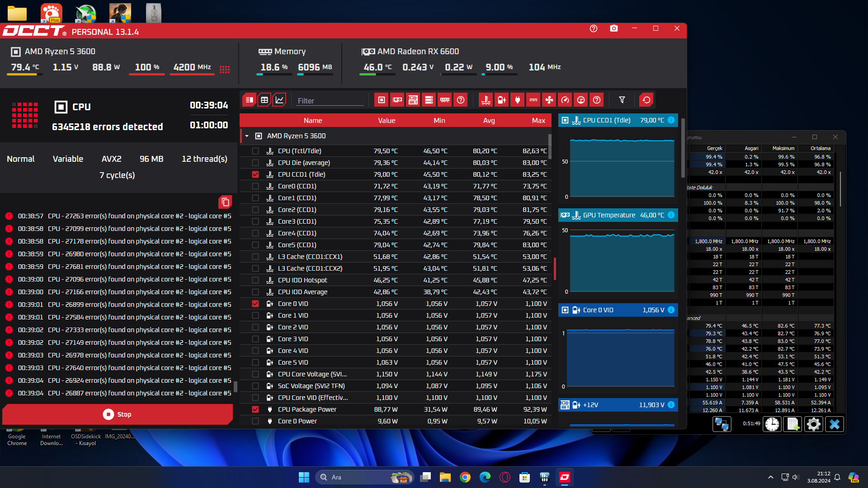This screenshot has height=488, width=868.
Task: Click the copy error log icon
Action: 225,202
